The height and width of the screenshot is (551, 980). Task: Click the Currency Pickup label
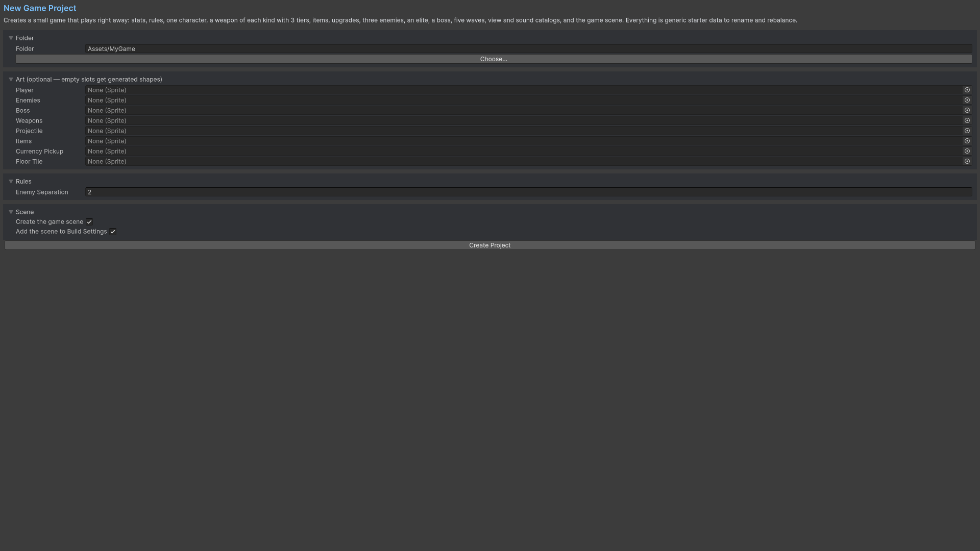click(x=39, y=152)
